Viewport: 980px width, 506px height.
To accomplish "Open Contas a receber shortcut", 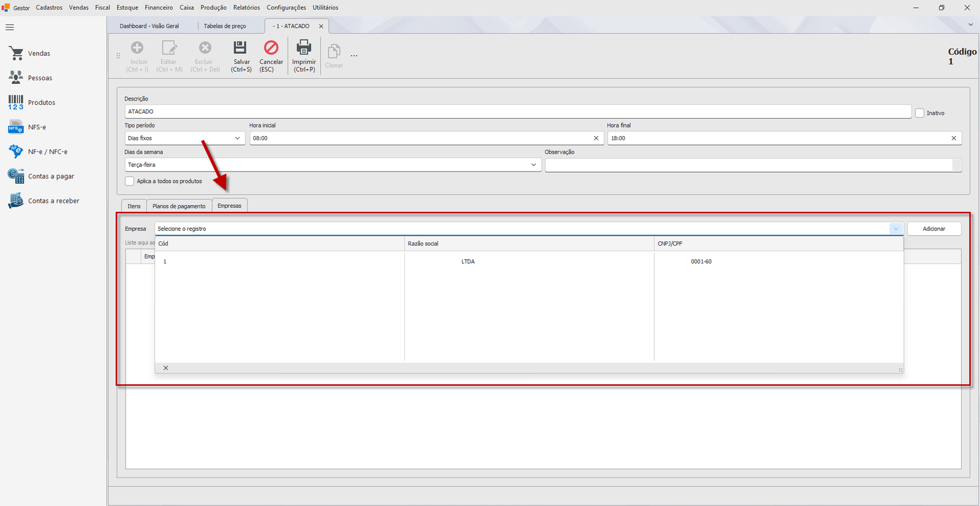I will [43, 200].
